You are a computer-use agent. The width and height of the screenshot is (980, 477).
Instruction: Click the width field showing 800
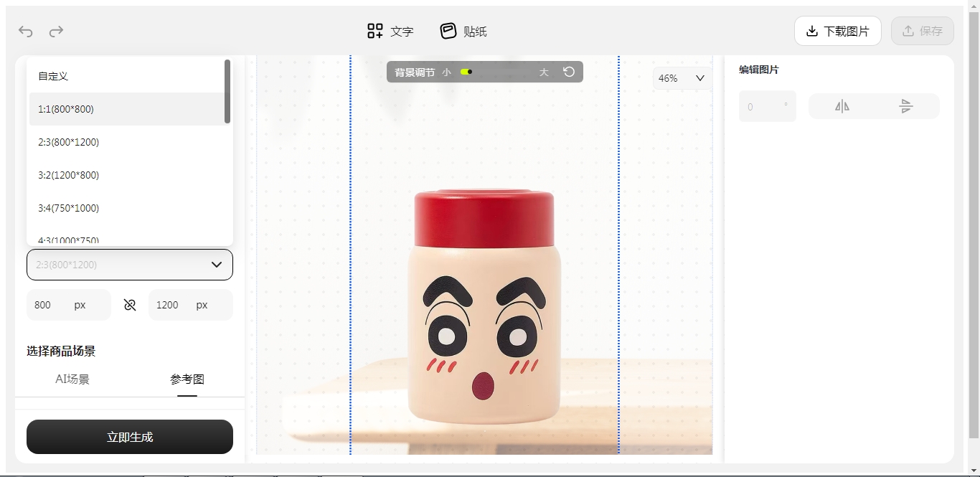click(x=69, y=305)
